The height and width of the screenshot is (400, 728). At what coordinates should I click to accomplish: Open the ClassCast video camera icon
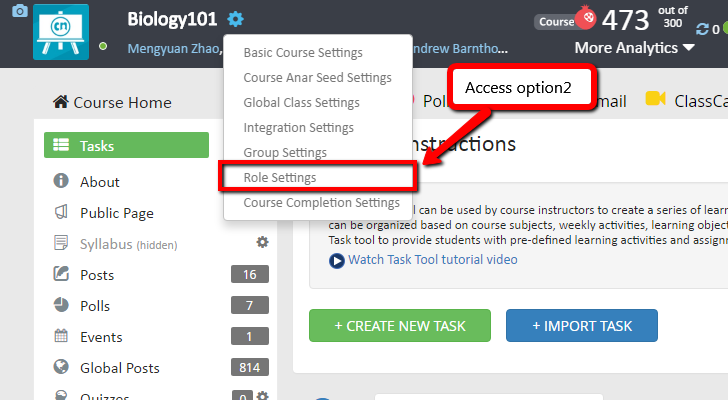tap(656, 98)
